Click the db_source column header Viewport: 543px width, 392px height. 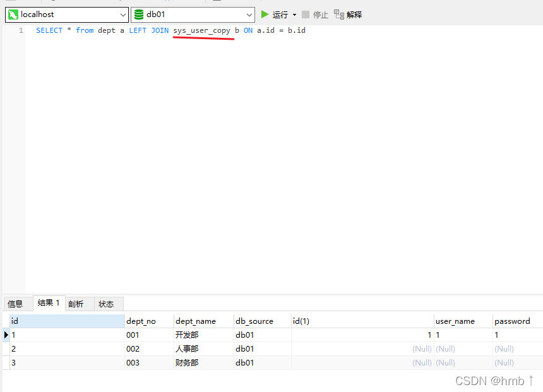coord(263,321)
